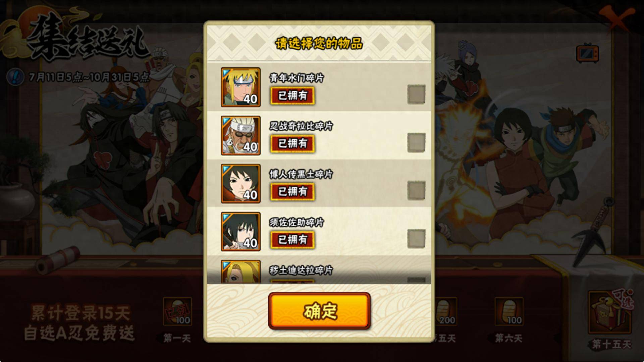The width and height of the screenshot is (644, 362).
Task: Tap the 博人传黑土碎片 character portrait
Action: 240,184
